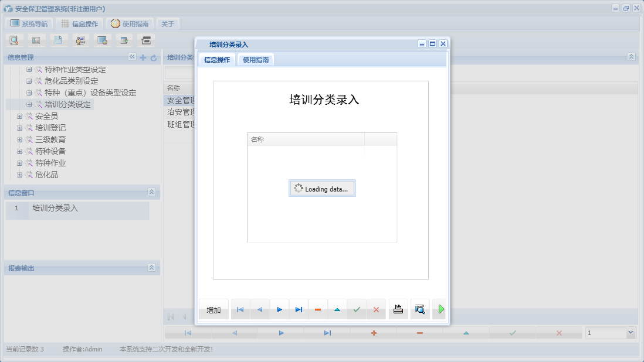The width and height of the screenshot is (644, 362).
Task: Delete the current record with the red minus icon
Action: tap(317, 309)
